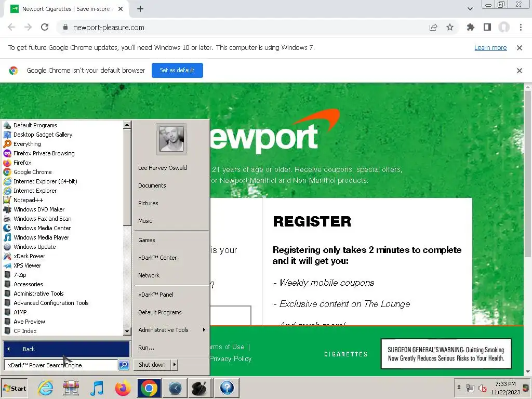This screenshot has height=399, width=532.
Task: Go Back in the start menu
Action: 66,349
